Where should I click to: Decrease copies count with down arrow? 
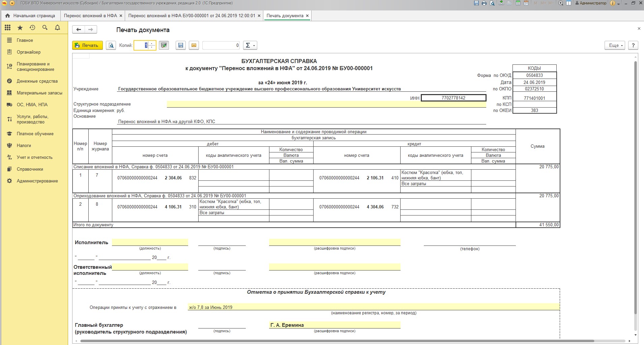click(152, 47)
